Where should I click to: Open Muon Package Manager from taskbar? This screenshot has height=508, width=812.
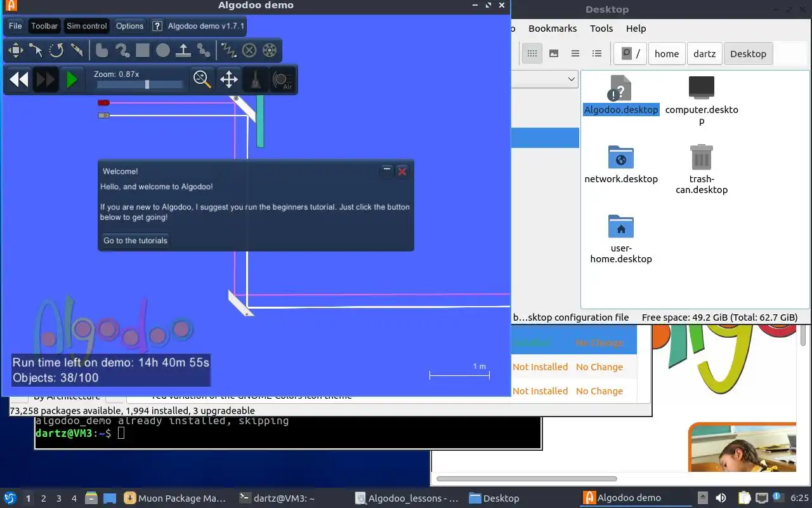[x=176, y=498]
